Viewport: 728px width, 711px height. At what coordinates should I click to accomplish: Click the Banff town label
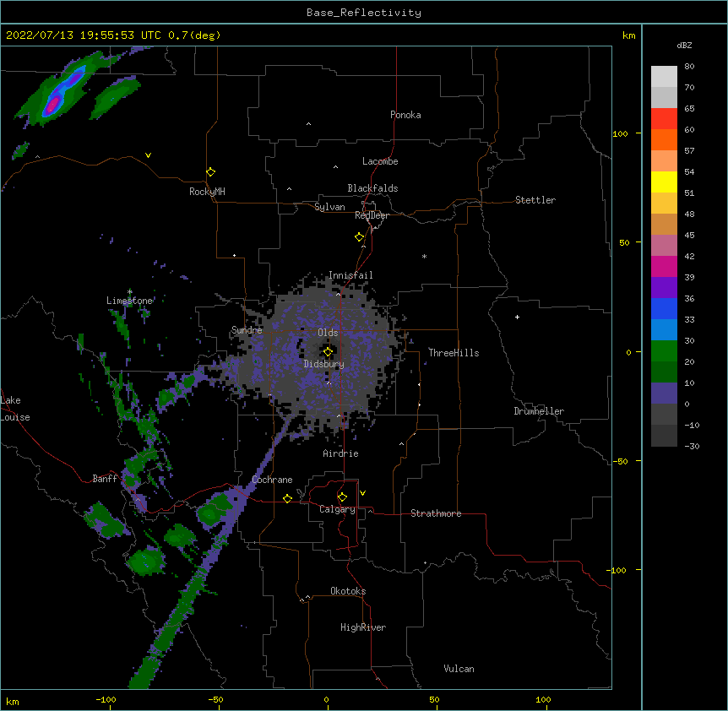105,479
